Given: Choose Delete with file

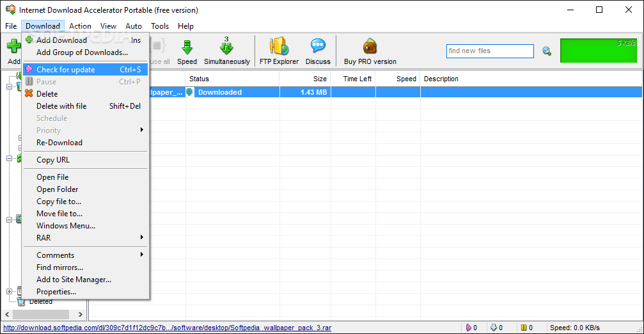Looking at the screenshot, I should 86,106.
